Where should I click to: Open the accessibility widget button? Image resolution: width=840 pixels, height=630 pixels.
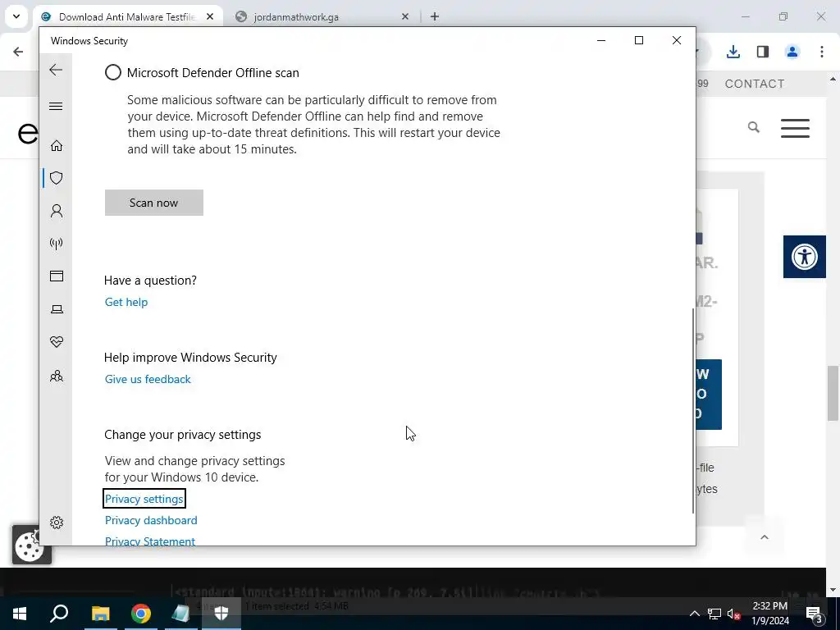[x=805, y=257]
